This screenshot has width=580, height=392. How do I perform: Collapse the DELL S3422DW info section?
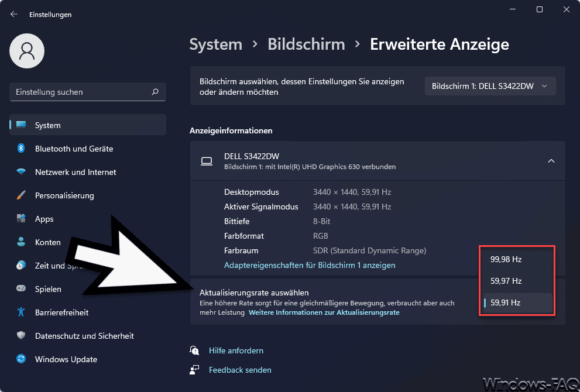[551, 161]
